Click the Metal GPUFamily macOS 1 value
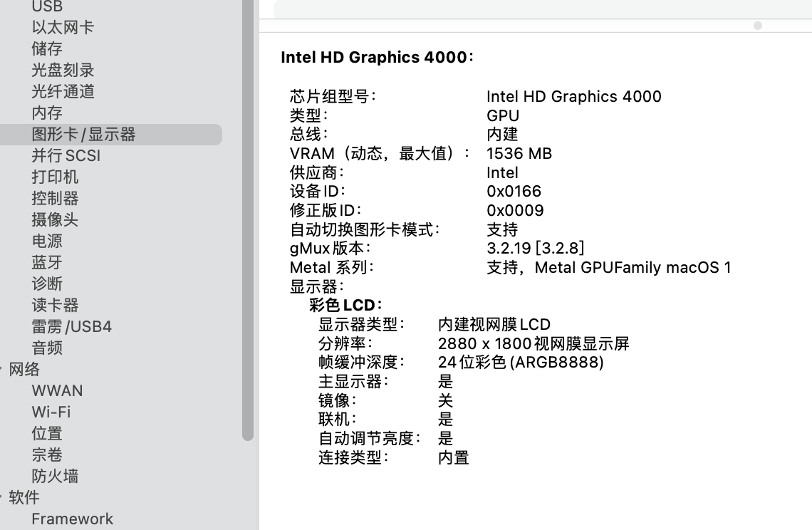 point(633,267)
